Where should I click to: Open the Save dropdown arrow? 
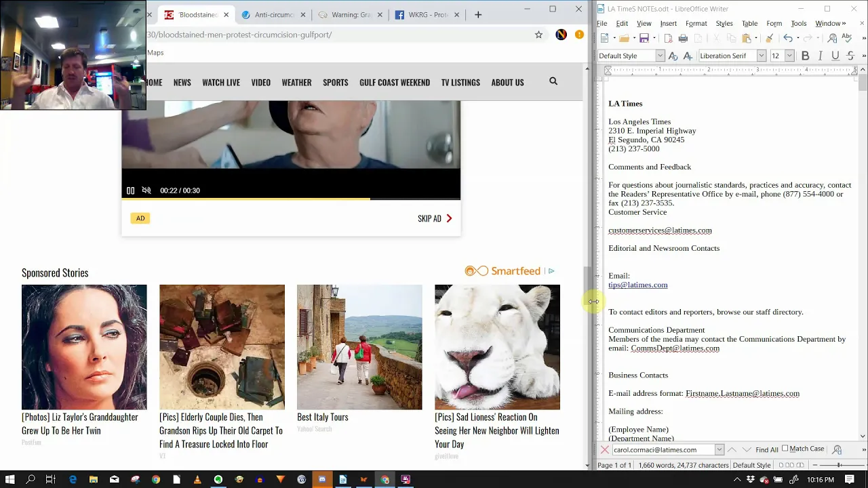point(654,39)
